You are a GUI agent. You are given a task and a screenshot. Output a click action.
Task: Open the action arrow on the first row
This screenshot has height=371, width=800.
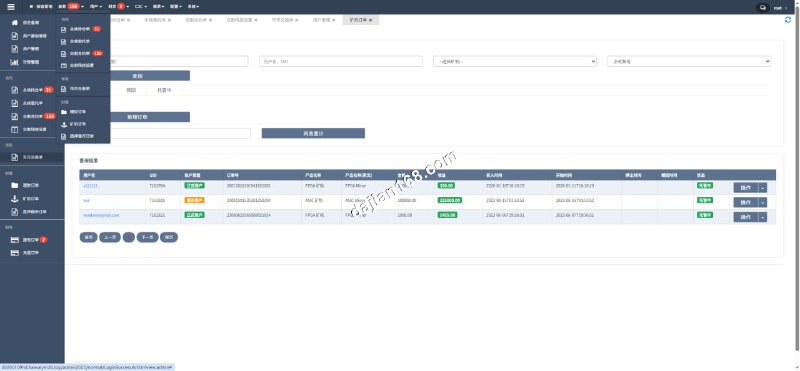[763, 188]
